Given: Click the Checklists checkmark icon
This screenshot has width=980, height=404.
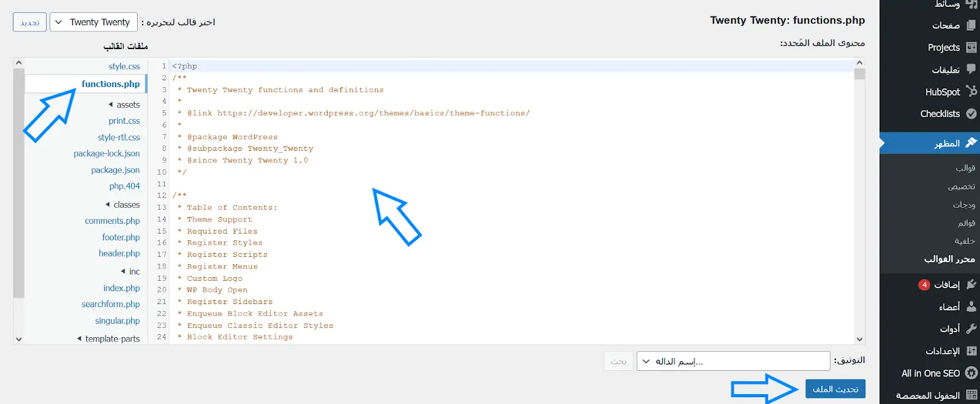Looking at the screenshot, I should [971, 113].
